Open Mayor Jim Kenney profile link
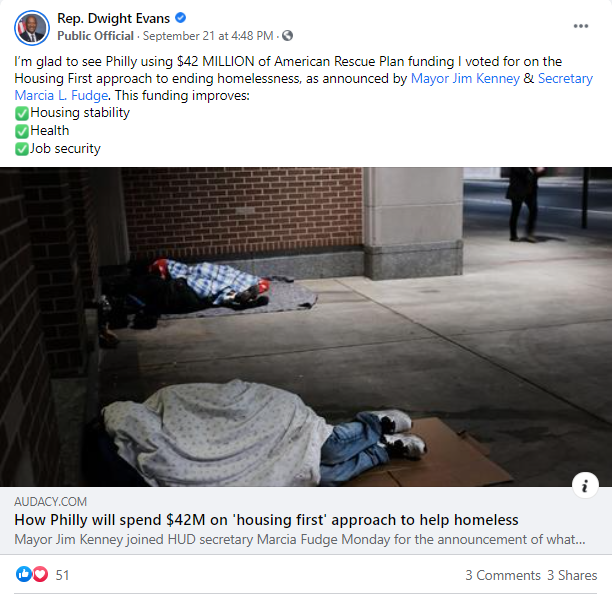The width and height of the screenshot is (612, 595). [465, 78]
